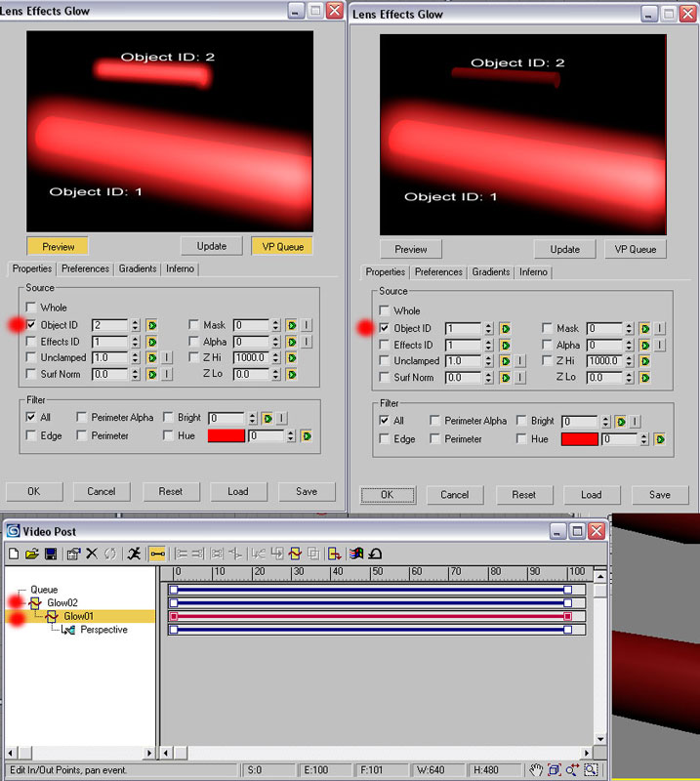This screenshot has width=700, height=781.
Task: Click Load button in right Glow dialog
Action: pyautogui.click(x=592, y=495)
